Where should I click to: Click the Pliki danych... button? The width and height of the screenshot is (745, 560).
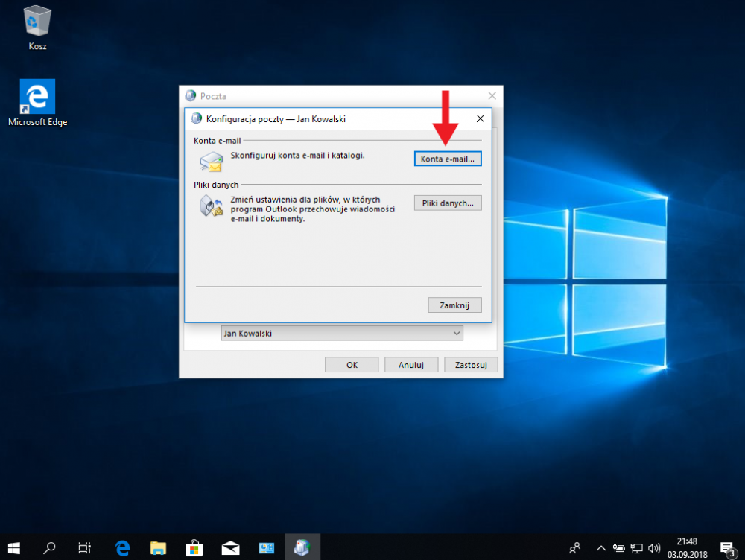(x=448, y=203)
